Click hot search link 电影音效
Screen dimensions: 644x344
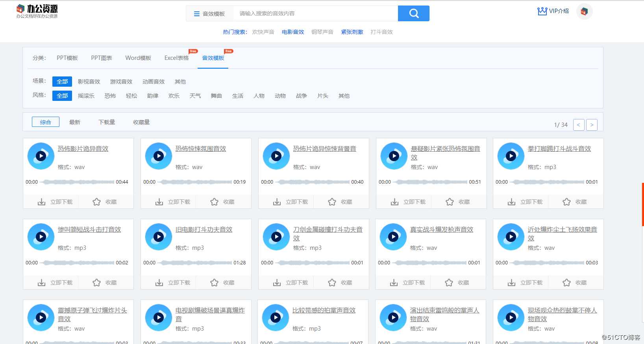[x=293, y=32]
